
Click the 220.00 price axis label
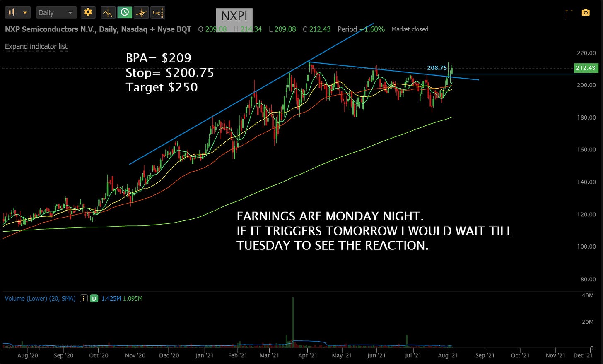pyautogui.click(x=586, y=53)
